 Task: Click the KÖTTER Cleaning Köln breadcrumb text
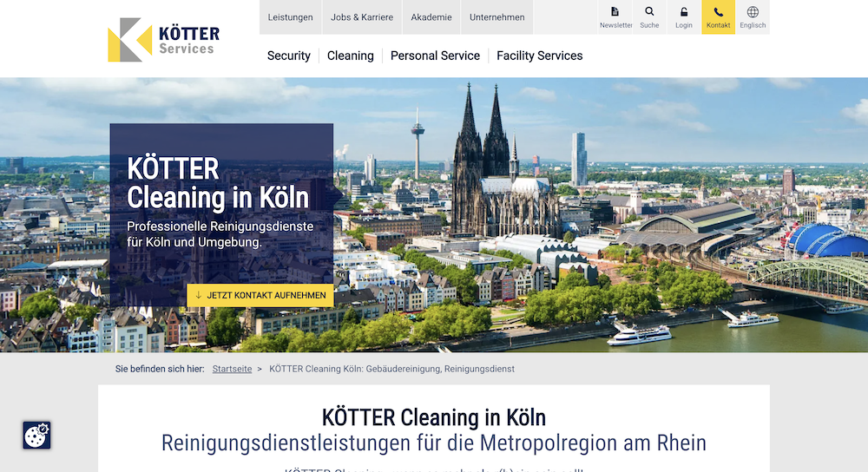point(392,369)
